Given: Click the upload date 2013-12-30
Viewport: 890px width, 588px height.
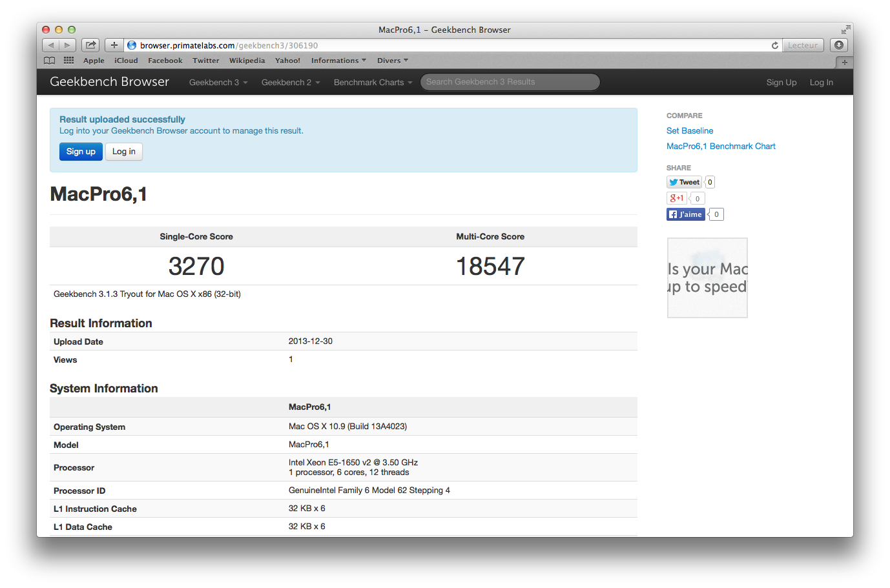Looking at the screenshot, I should 311,341.
